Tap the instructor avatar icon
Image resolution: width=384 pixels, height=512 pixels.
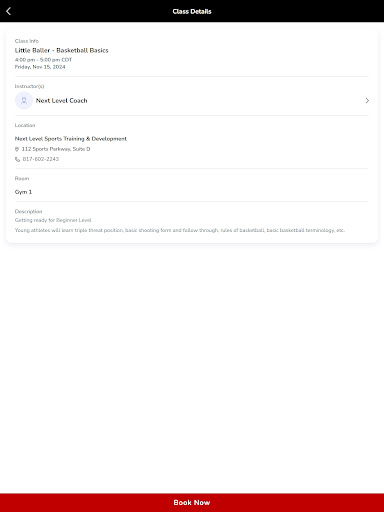click(x=24, y=100)
